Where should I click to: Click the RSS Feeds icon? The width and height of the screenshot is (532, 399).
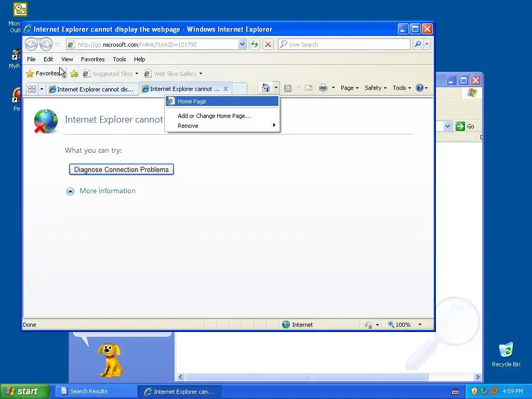288,88
